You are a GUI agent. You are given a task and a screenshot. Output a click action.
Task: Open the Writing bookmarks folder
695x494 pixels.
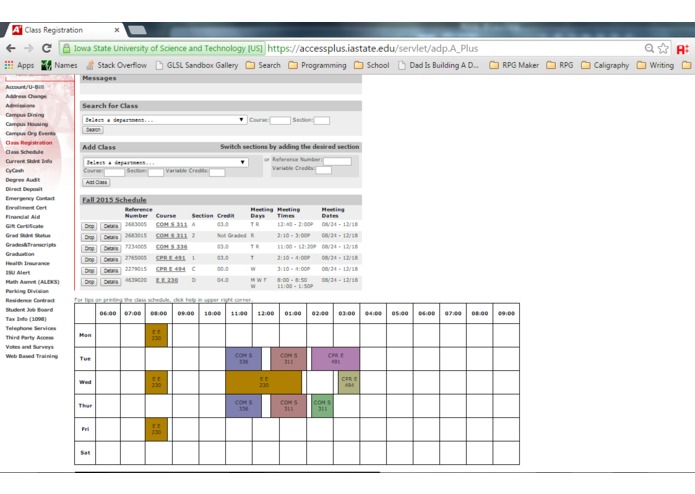656,65
